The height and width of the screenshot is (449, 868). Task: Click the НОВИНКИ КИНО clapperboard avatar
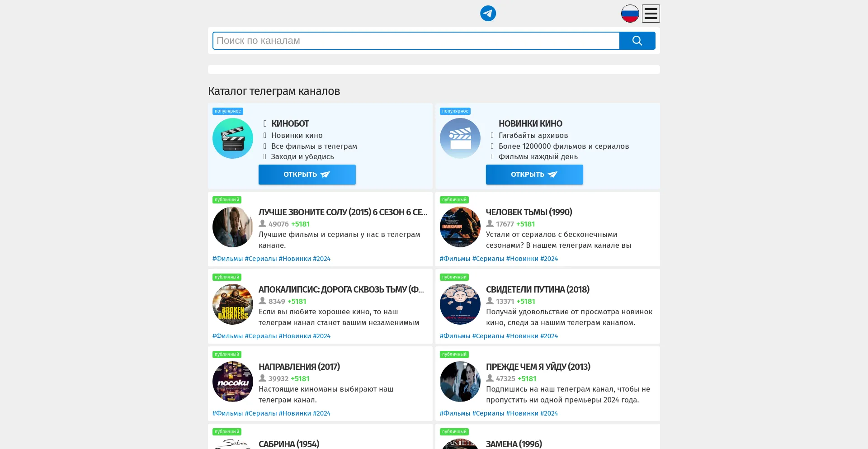coord(460,138)
